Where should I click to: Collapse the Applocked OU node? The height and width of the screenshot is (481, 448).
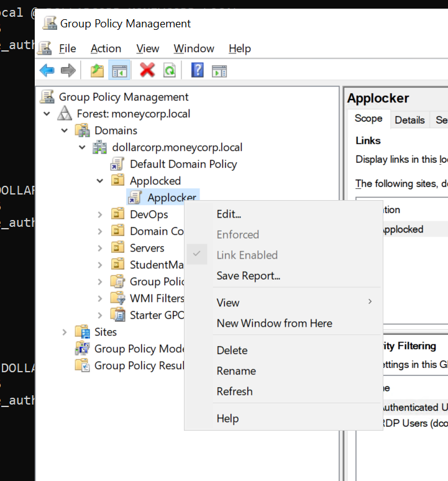tap(100, 181)
